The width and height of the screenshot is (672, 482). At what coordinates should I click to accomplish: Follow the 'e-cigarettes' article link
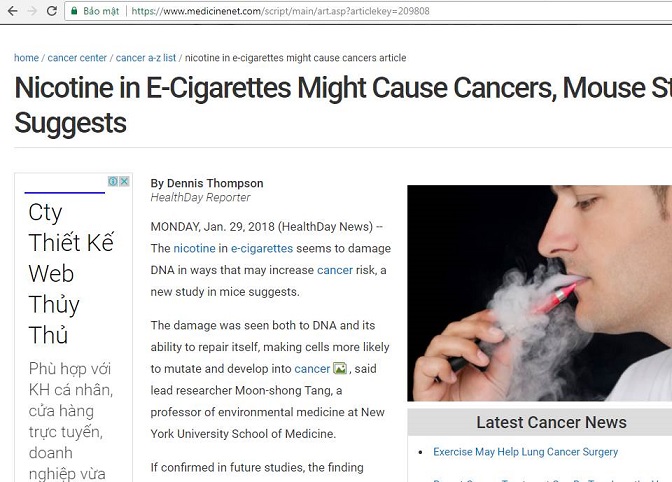(262, 248)
